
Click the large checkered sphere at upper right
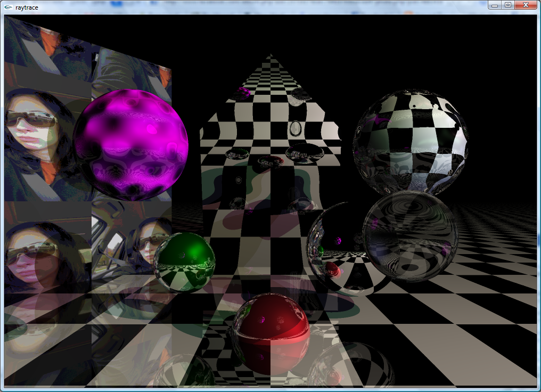pos(411,141)
